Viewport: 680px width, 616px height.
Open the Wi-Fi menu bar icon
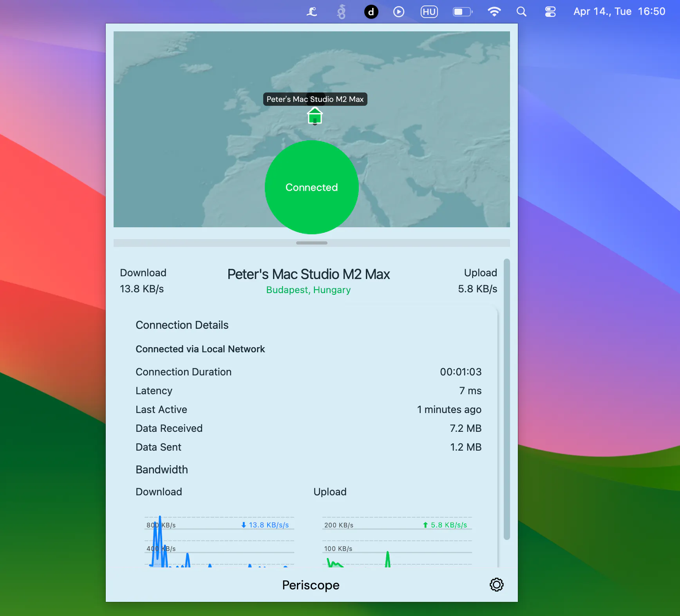coord(494,12)
